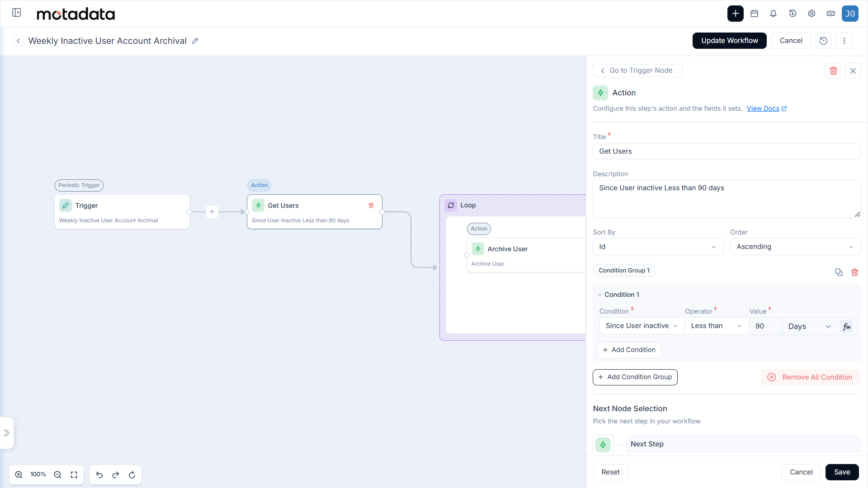Open the history clock icon in header
The width and height of the screenshot is (868, 488).
793,14
